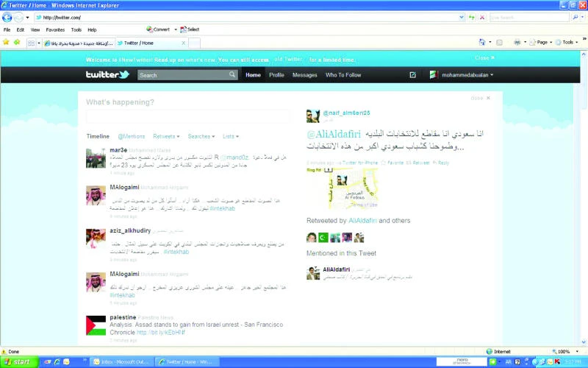Open the View menu

(35, 29)
